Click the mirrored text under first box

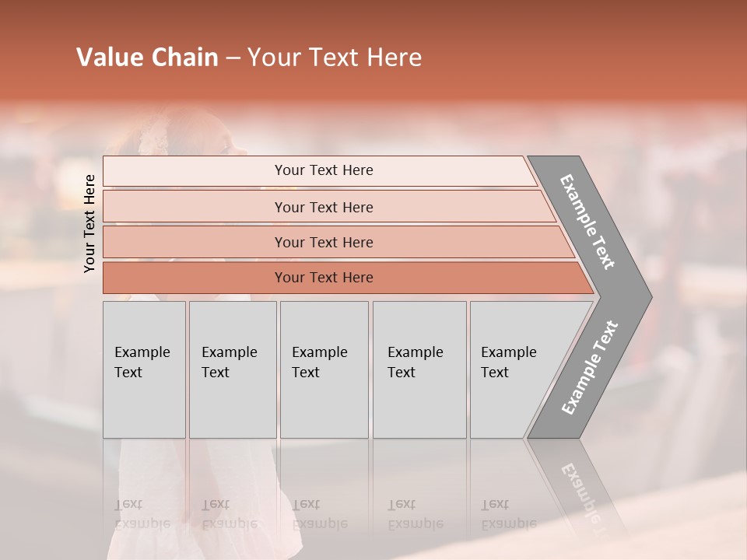coord(142,515)
